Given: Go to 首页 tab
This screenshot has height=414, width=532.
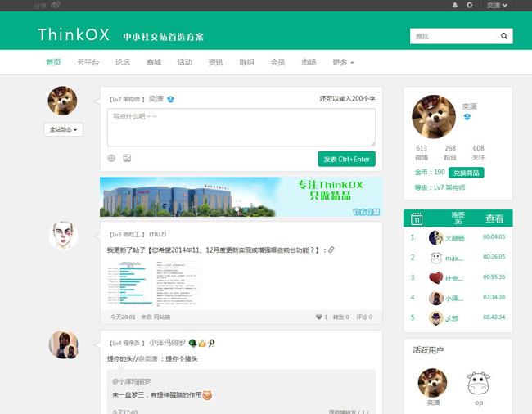Looking at the screenshot, I should [x=53, y=62].
